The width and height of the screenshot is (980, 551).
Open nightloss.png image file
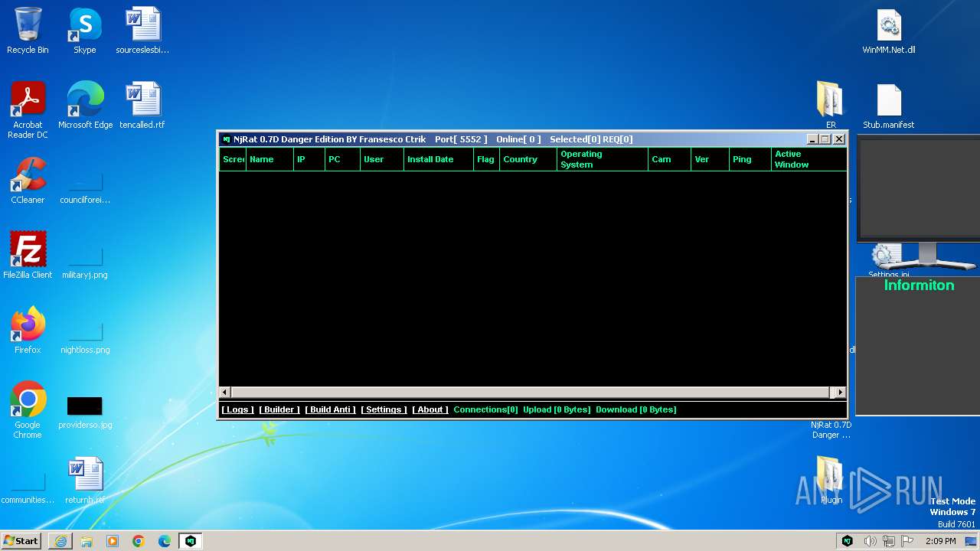(85, 338)
